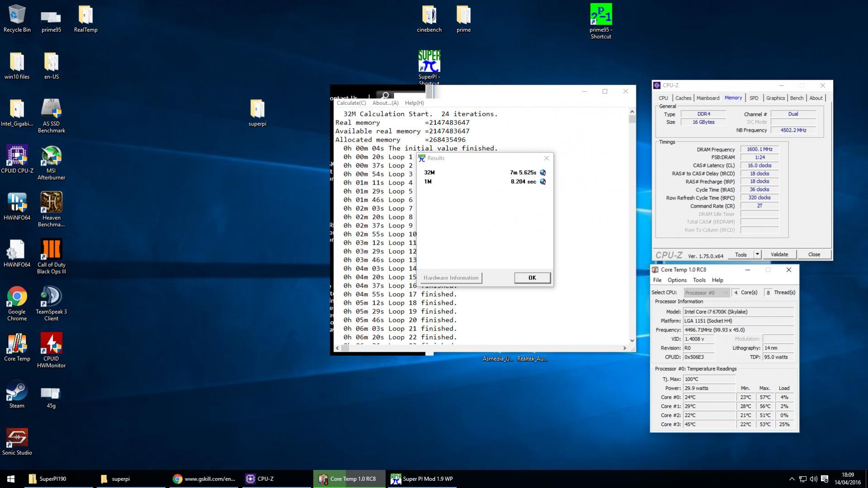868x488 pixels.
Task: Switch to the SPD tab in CPU-Z
Action: pos(754,98)
